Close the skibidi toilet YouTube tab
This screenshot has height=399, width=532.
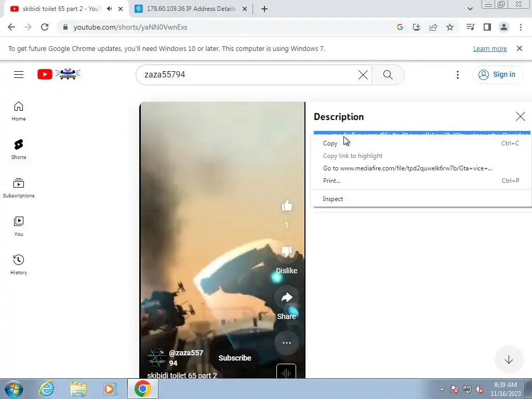tap(121, 9)
